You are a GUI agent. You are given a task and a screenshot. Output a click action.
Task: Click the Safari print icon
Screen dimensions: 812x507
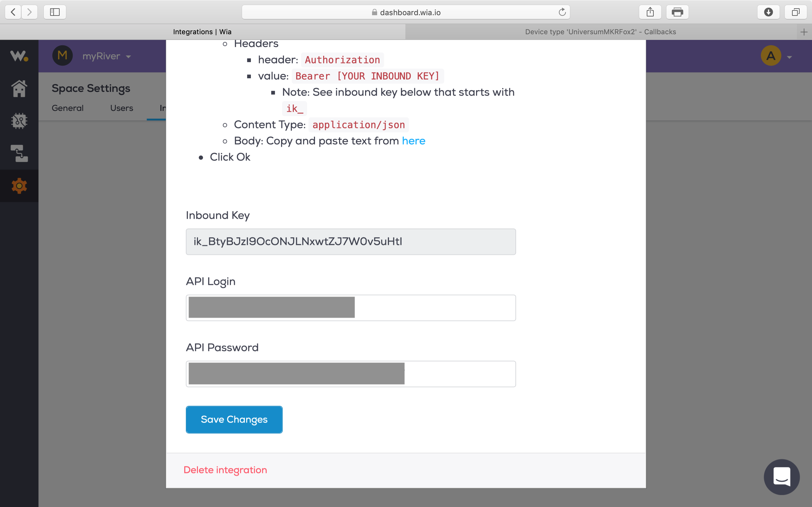(x=677, y=12)
